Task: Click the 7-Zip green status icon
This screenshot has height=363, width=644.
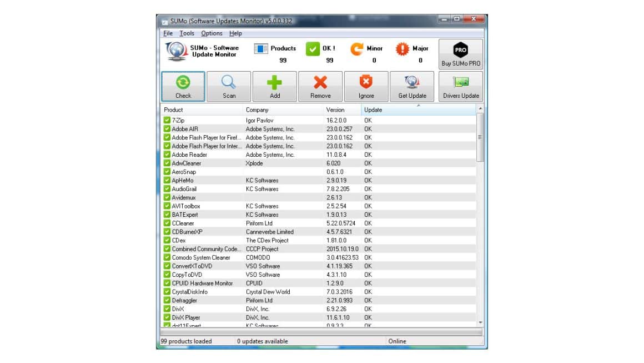Action: coord(167,121)
